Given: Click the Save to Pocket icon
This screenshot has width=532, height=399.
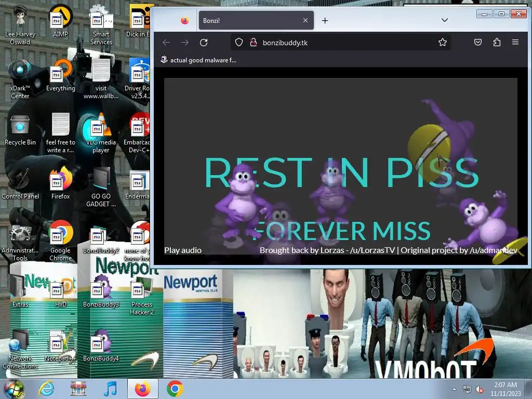Looking at the screenshot, I should click(x=478, y=43).
